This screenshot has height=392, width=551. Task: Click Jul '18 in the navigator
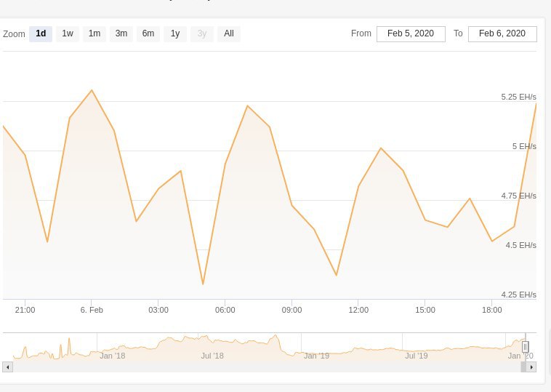[x=212, y=356]
